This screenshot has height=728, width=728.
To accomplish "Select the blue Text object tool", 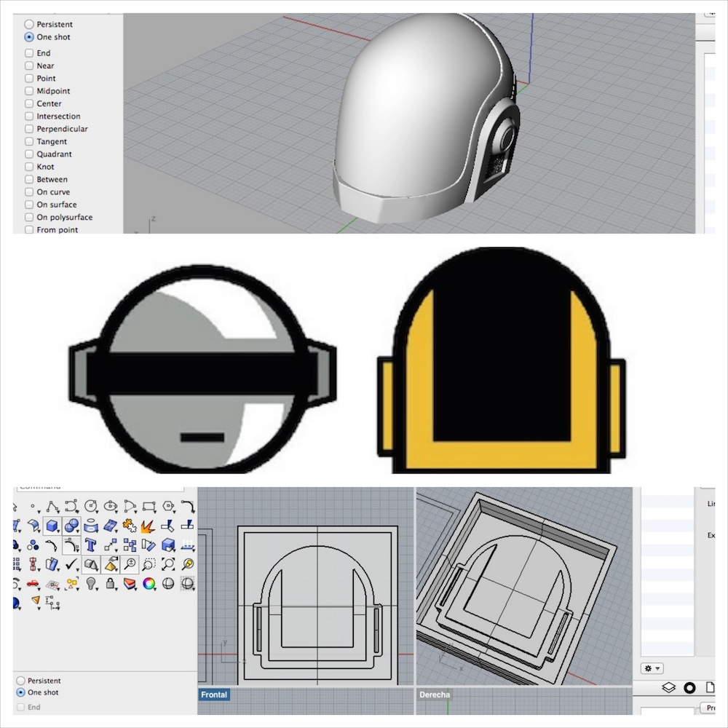I will click(x=91, y=545).
